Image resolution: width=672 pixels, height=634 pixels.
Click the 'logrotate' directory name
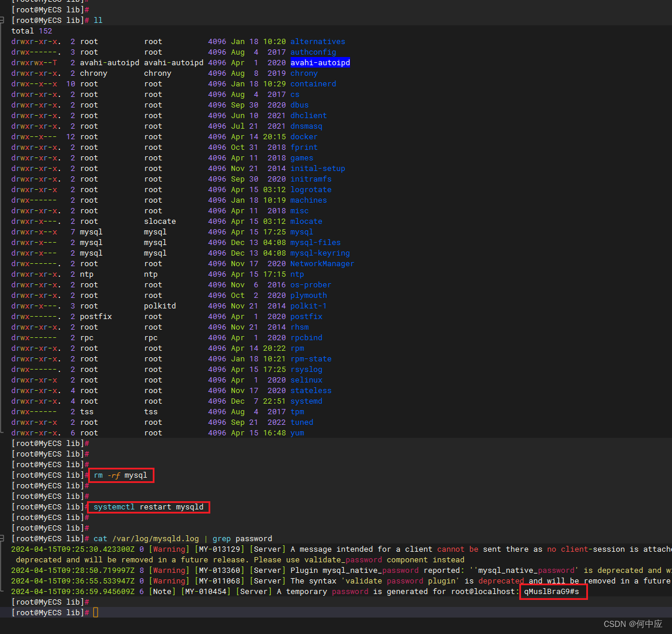coord(311,189)
